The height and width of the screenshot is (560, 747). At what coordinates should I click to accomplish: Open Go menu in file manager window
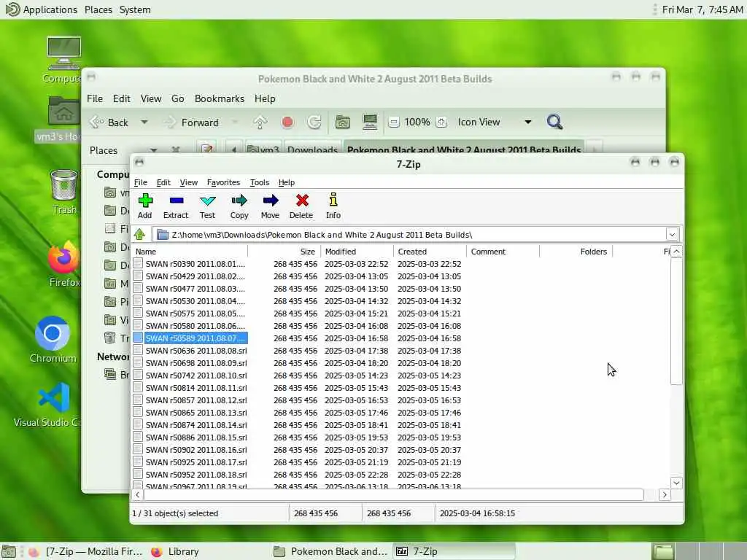click(x=178, y=98)
